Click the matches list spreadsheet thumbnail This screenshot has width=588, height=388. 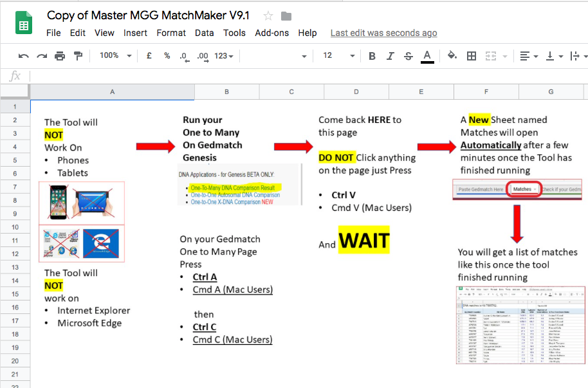[520, 325]
